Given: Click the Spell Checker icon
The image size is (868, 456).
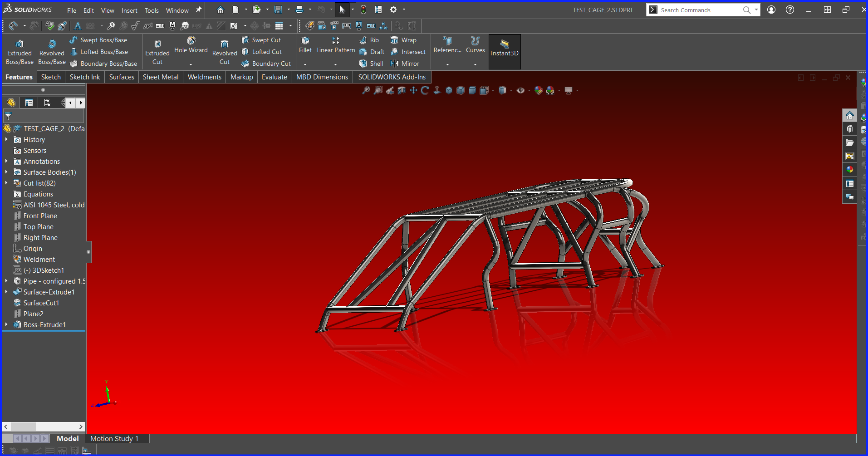Looking at the screenshot, I should coord(50,26).
